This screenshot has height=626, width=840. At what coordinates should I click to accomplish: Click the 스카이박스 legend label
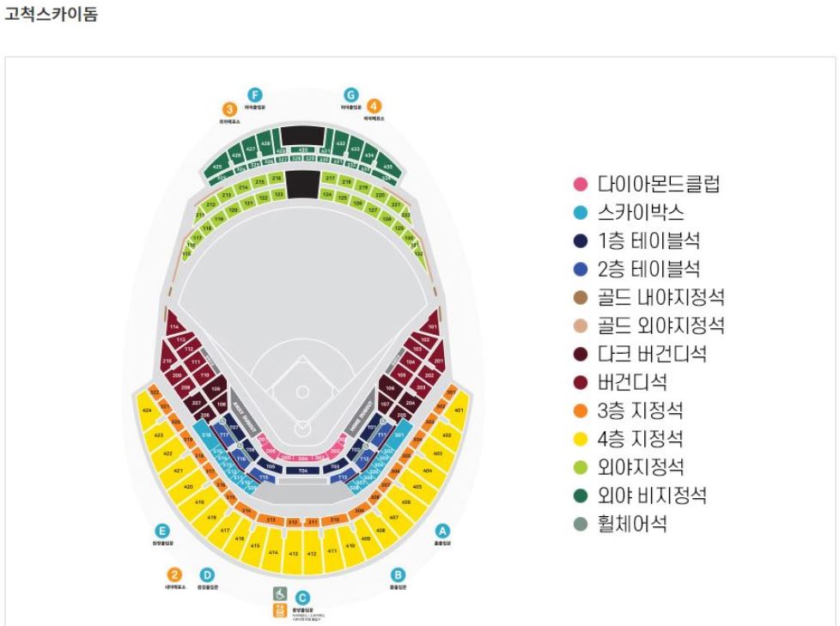click(x=641, y=213)
